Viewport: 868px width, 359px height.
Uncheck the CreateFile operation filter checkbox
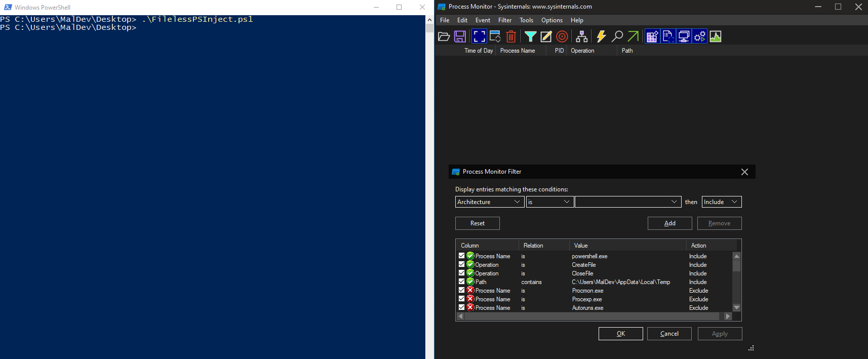click(461, 264)
